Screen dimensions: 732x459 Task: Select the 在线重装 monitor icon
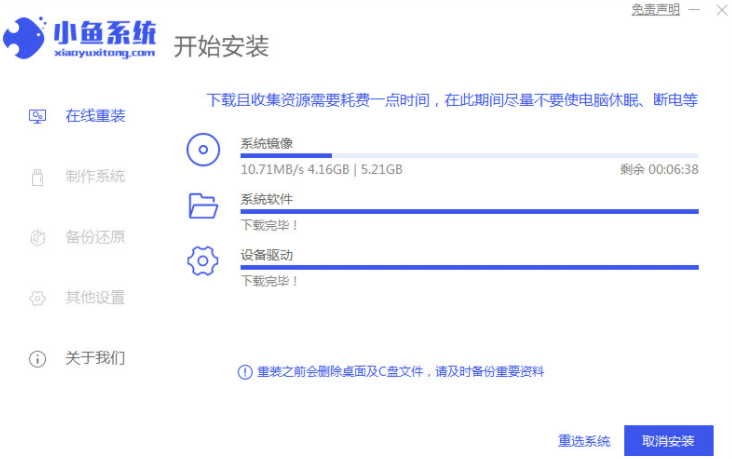pos(37,116)
